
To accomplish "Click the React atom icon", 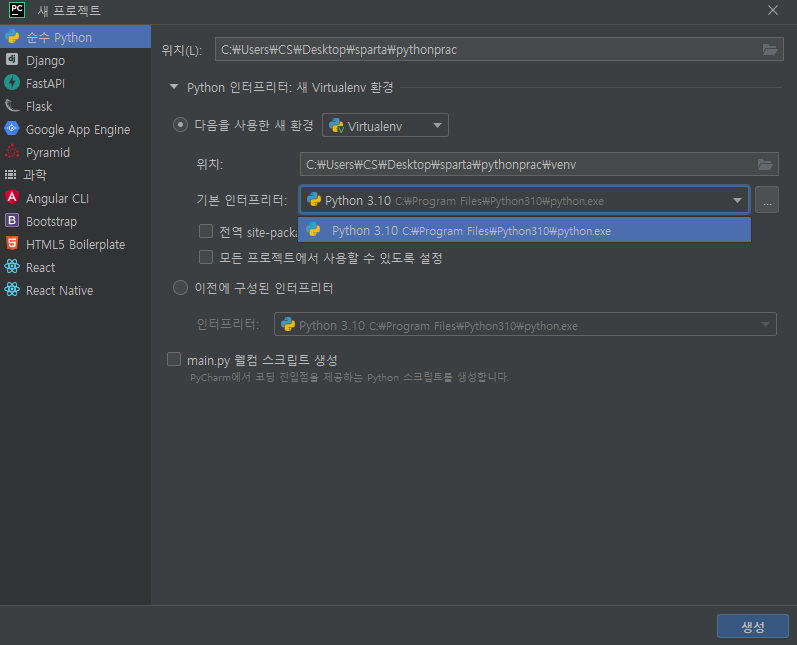I will [12, 266].
